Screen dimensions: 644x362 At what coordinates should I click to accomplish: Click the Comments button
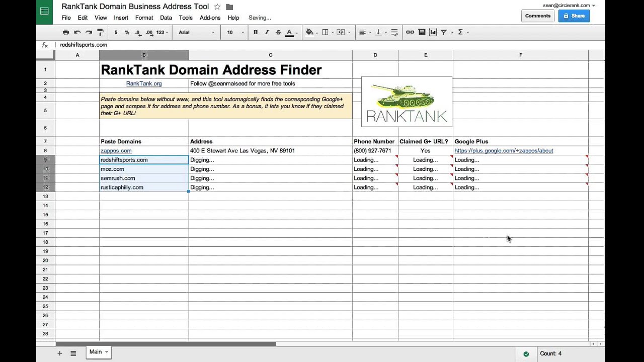pos(538,16)
